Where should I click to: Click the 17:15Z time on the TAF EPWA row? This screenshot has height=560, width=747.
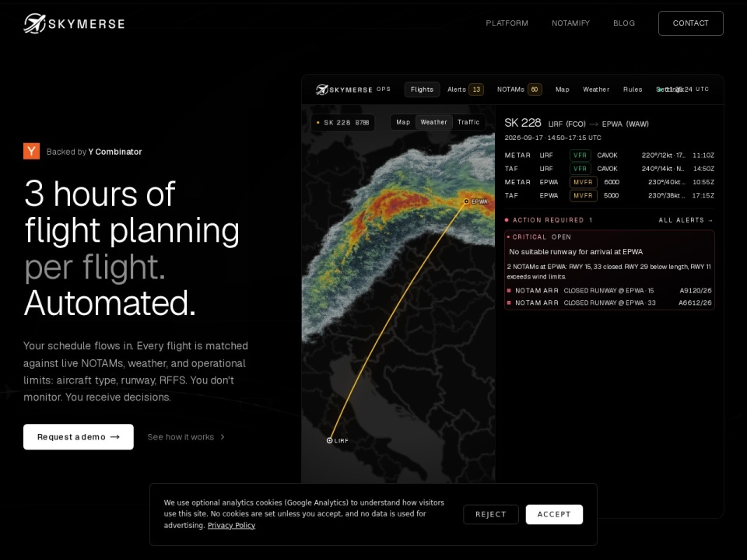[x=703, y=195]
